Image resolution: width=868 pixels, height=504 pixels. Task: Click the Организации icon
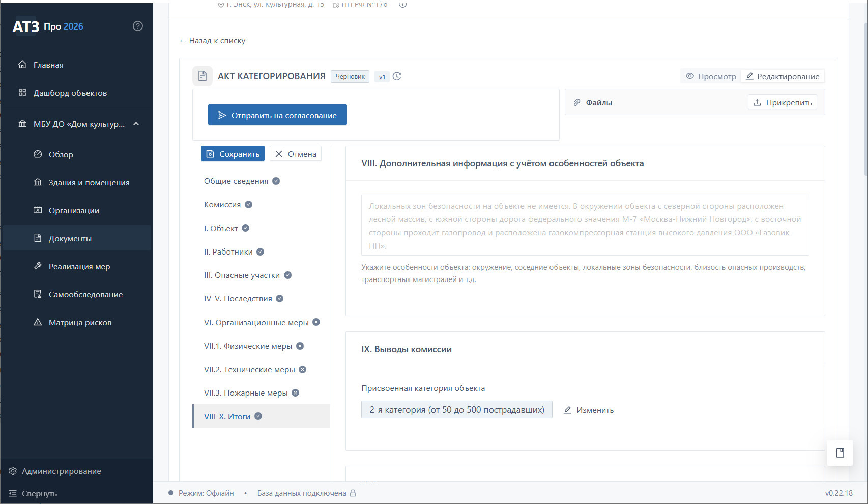tap(38, 210)
